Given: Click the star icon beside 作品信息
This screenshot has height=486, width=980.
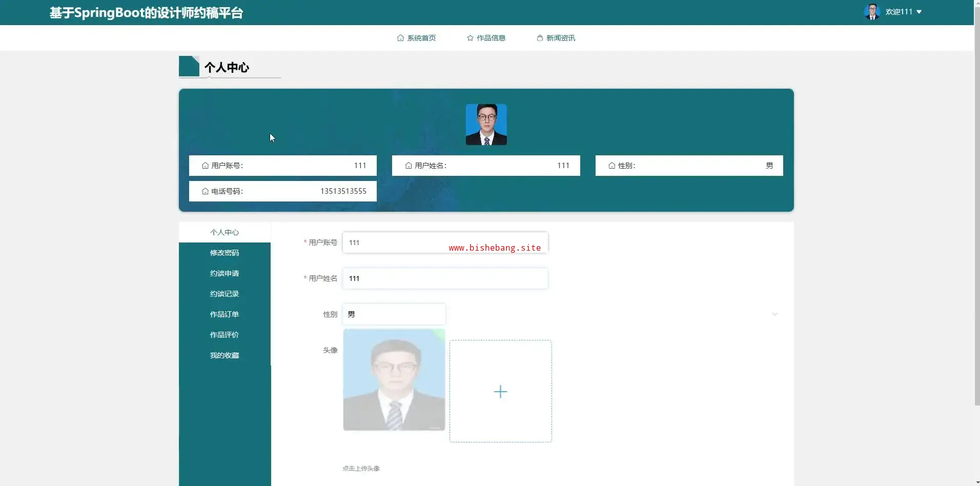Looking at the screenshot, I should (x=470, y=38).
